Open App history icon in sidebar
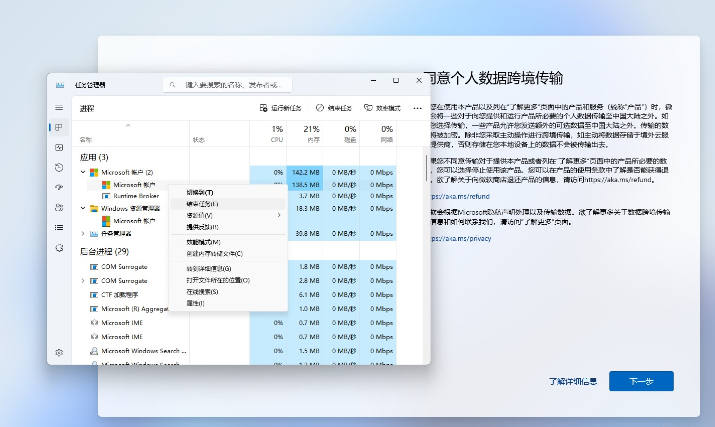Viewport: 715px width, 427px height. click(59, 167)
